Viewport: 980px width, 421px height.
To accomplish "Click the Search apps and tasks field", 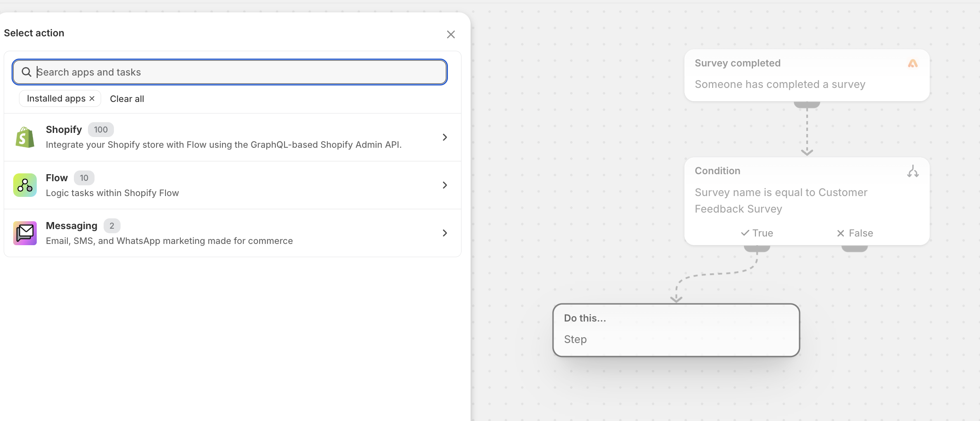I will [x=230, y=72].
